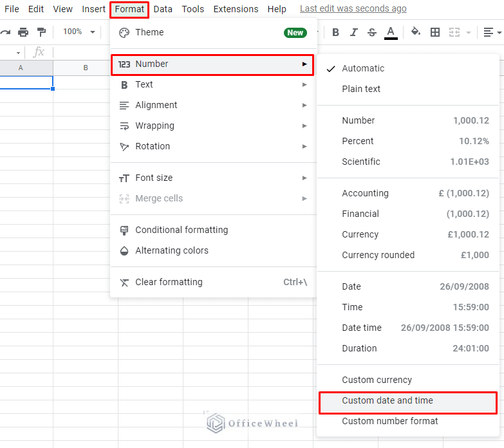The image size is (504, 448).
Task: Choose Custom date and time
Action: pyautogui.click(x=387, y=400)
